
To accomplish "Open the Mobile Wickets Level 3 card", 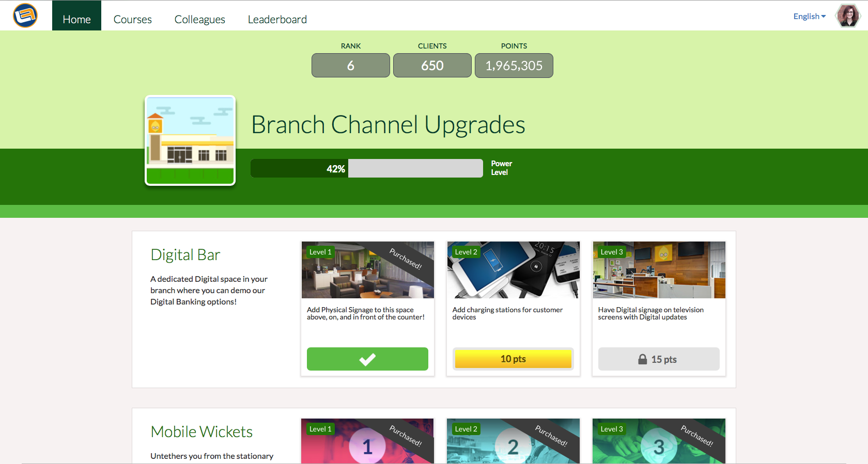I will point(659,441).
